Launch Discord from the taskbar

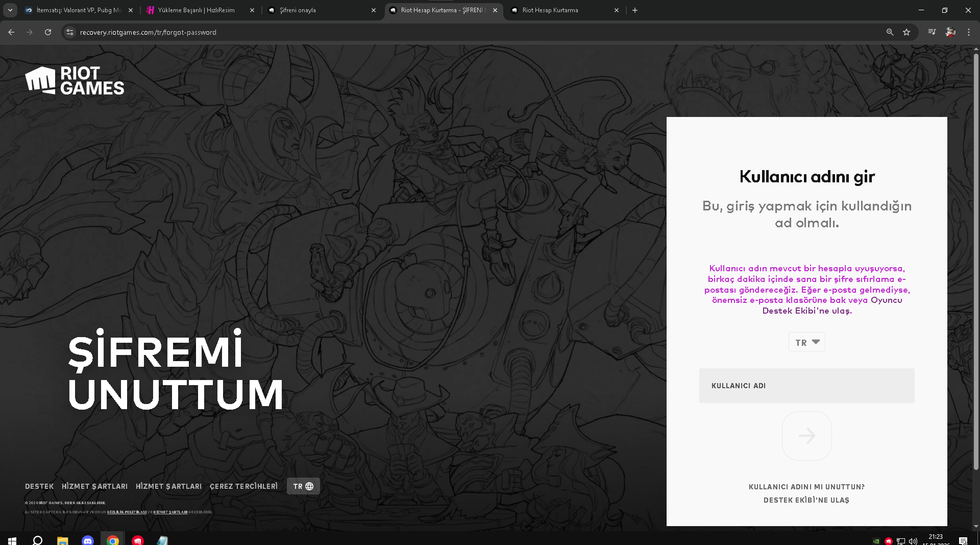point(88,540)
